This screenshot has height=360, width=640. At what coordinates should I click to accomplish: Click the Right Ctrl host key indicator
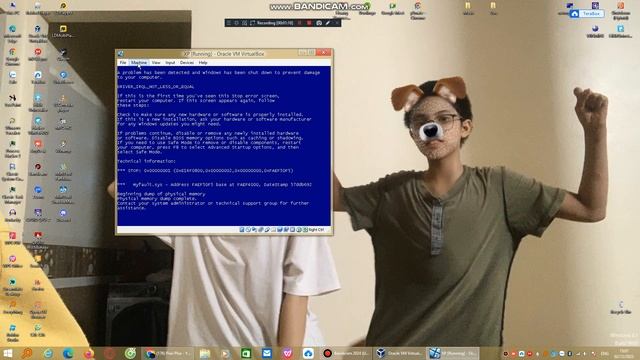pos(316,230)
